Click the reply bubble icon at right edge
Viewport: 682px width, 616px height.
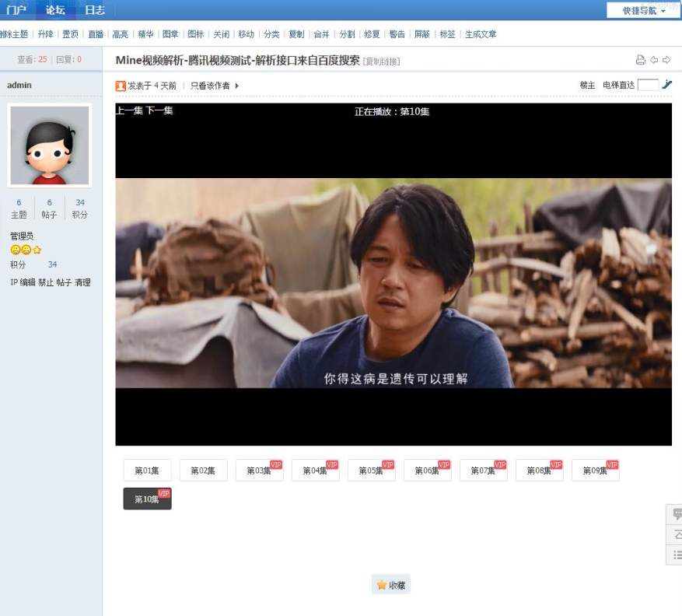(677, 515)
